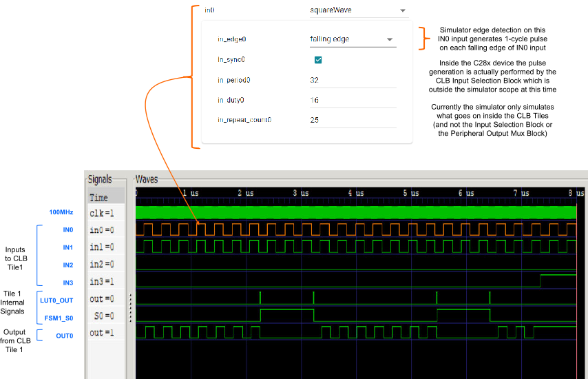Select the S0 signal row
588x379 pixels.
click(105, 316)
